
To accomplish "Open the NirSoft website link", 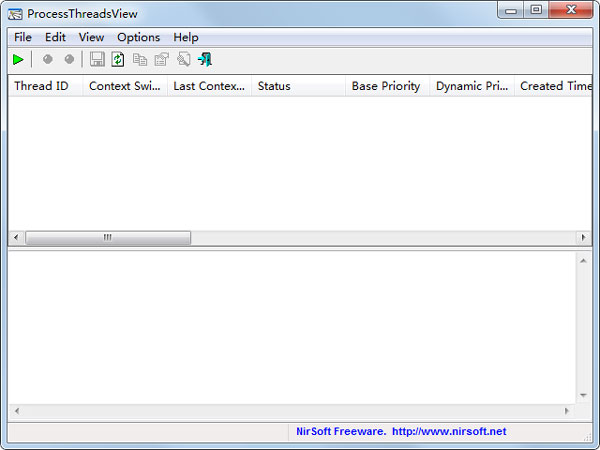I will click(449, 432).
